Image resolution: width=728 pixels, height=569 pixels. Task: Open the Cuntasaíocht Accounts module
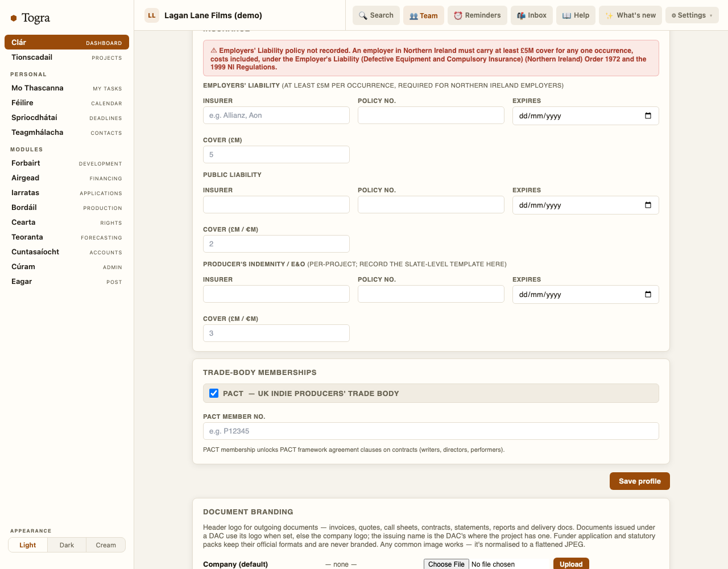(x=67, y=252)
